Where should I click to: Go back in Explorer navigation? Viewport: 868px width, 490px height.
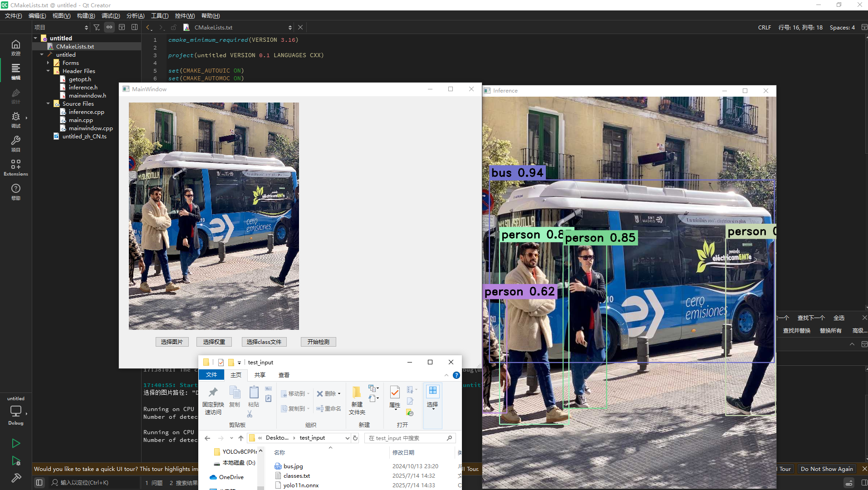207,438
